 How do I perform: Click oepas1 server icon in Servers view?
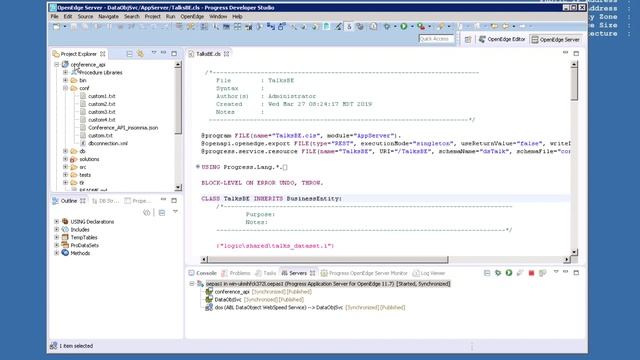(x=200, y=284)
